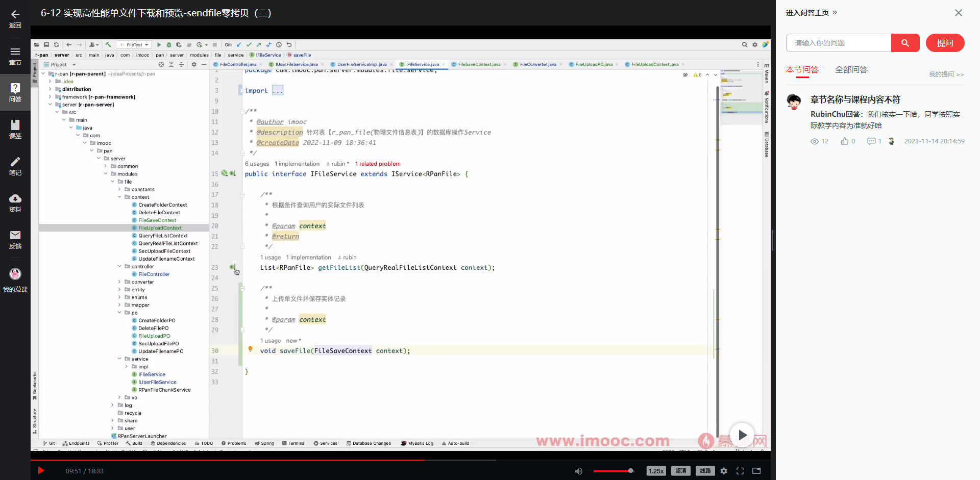Screen dimensions: 980x480
Task: Click the Debug bug icon in IDE toolbar
Action: [169, 45]
